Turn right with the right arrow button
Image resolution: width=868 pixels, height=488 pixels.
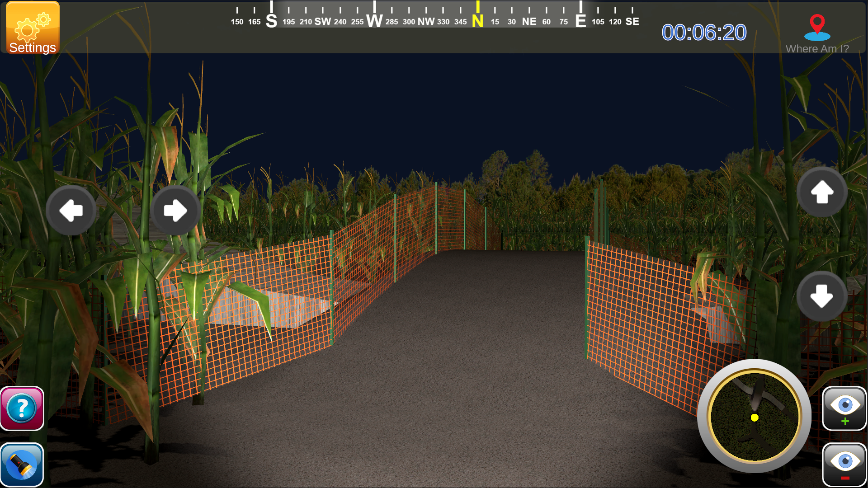pos(175,210)
